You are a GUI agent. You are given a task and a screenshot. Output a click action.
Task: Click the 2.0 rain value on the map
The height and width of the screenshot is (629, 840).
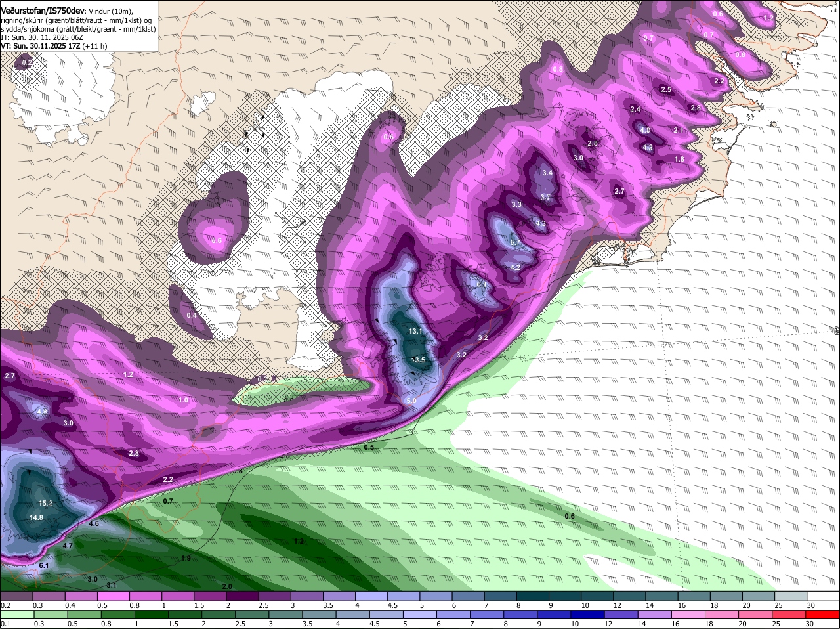click(x=227, y=586)
